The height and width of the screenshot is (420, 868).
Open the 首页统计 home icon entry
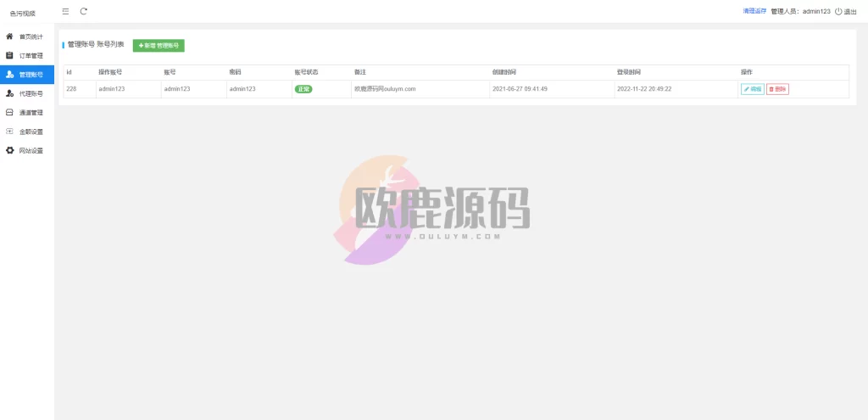pyautogui.click(x=9, y=36)
